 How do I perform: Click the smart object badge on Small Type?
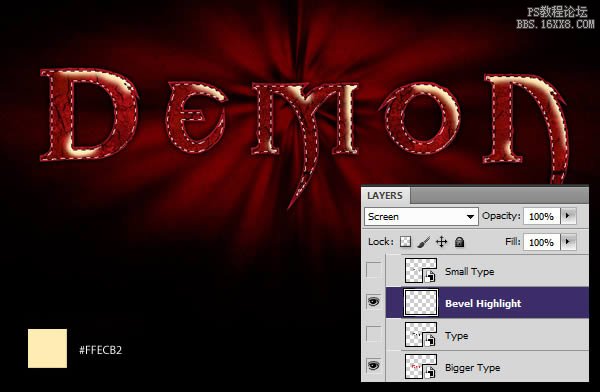click(430, 276)
